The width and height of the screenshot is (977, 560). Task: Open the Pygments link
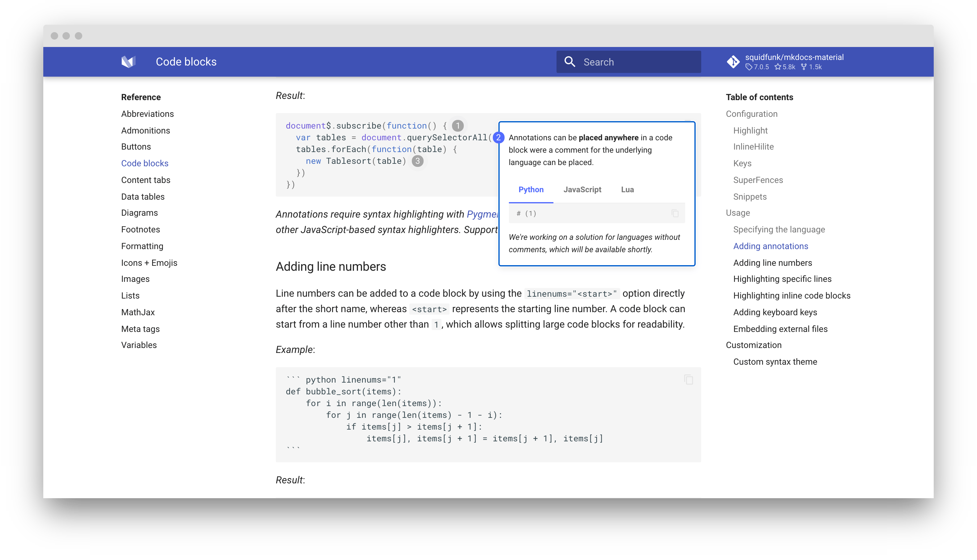(482, 214)
